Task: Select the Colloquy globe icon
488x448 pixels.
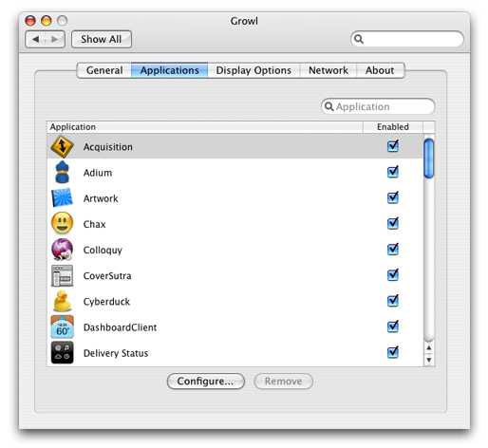Action: click(62, 250)
